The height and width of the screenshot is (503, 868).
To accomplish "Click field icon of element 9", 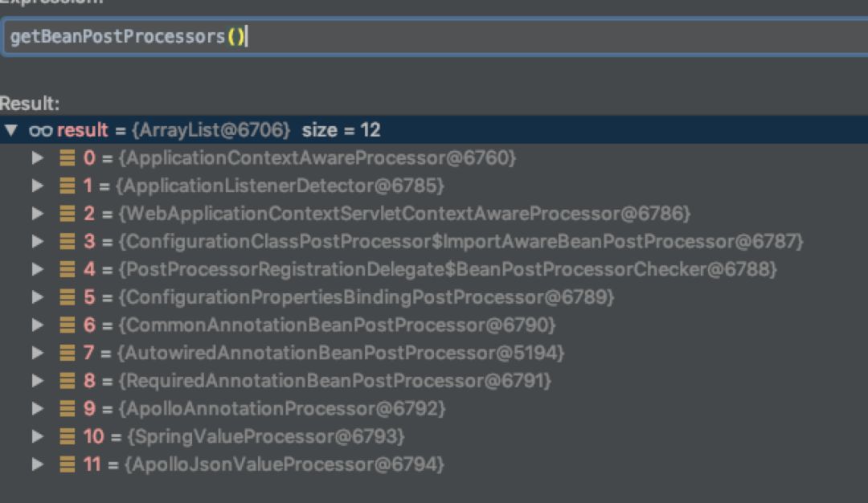I will [68, 409].
